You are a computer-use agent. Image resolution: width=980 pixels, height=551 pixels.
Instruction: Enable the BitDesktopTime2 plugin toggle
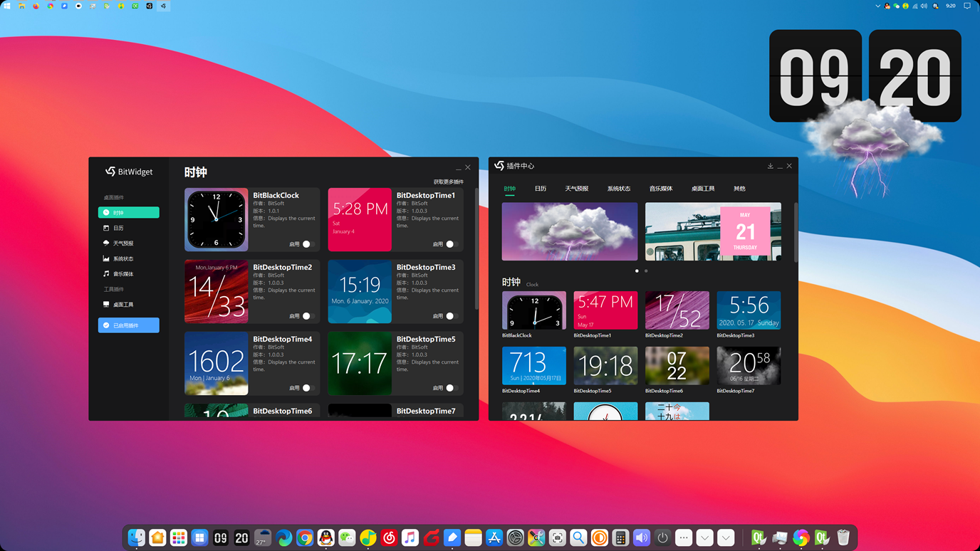[306, 315]
